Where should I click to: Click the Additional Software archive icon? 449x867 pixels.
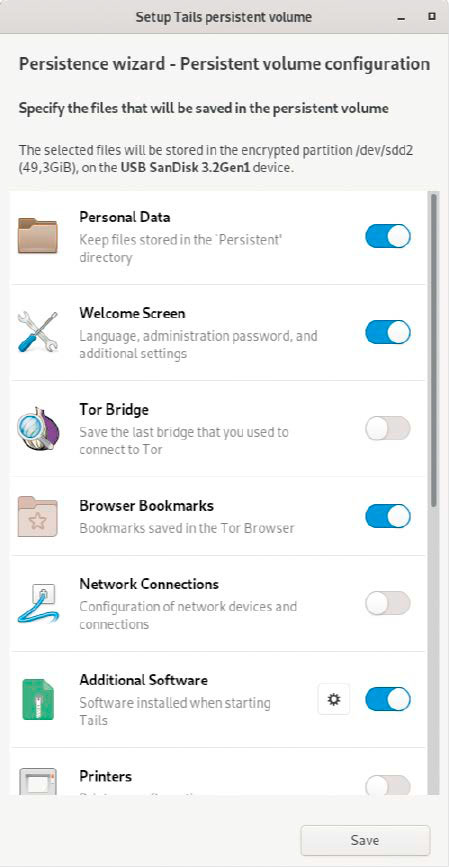tap(38, 699)
